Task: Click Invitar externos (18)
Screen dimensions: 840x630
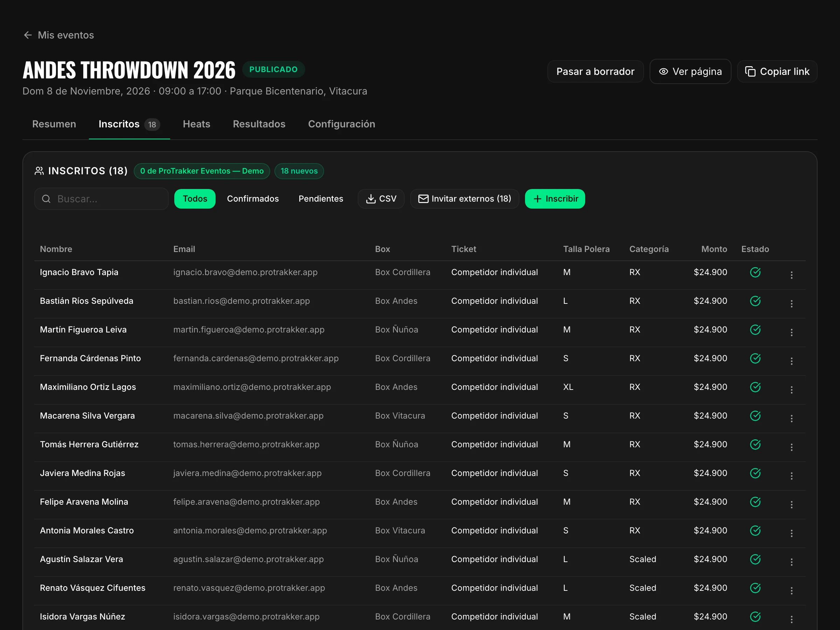Action: click(464, 198)
